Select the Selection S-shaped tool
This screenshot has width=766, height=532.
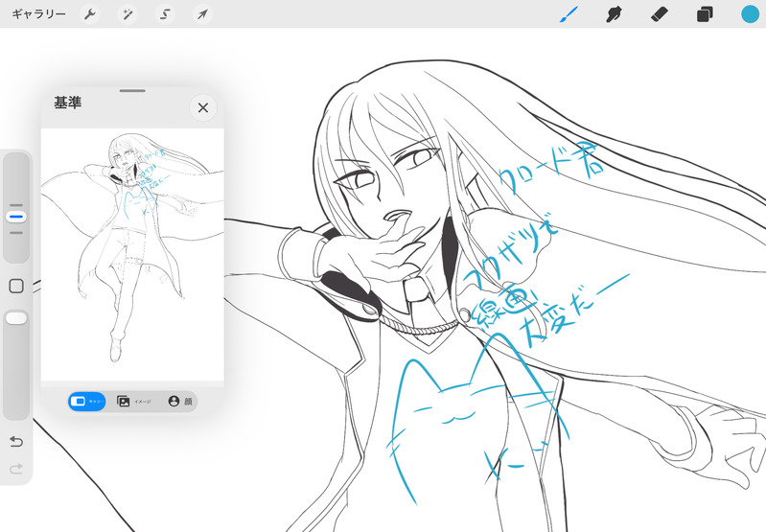coord(165,14)
